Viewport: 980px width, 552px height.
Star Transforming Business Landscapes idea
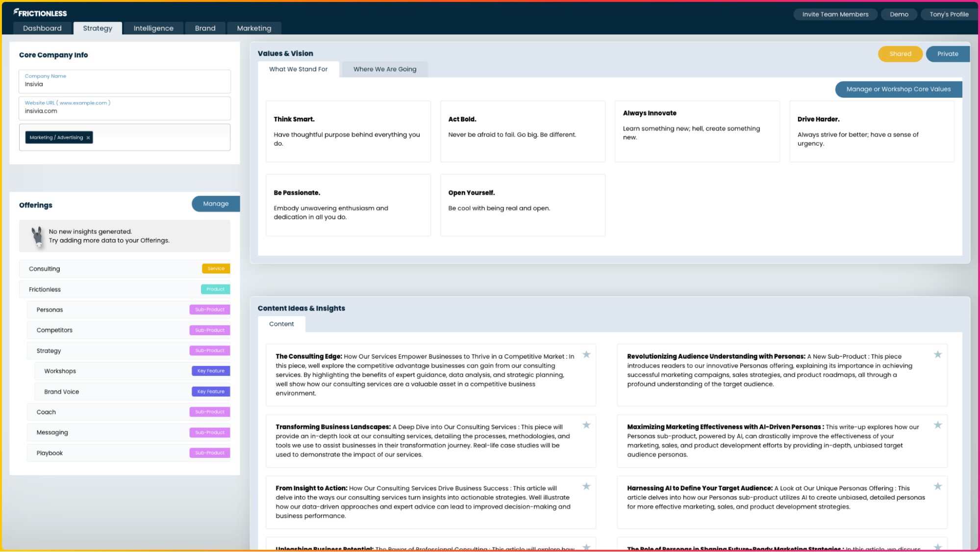tap(586, 425)
